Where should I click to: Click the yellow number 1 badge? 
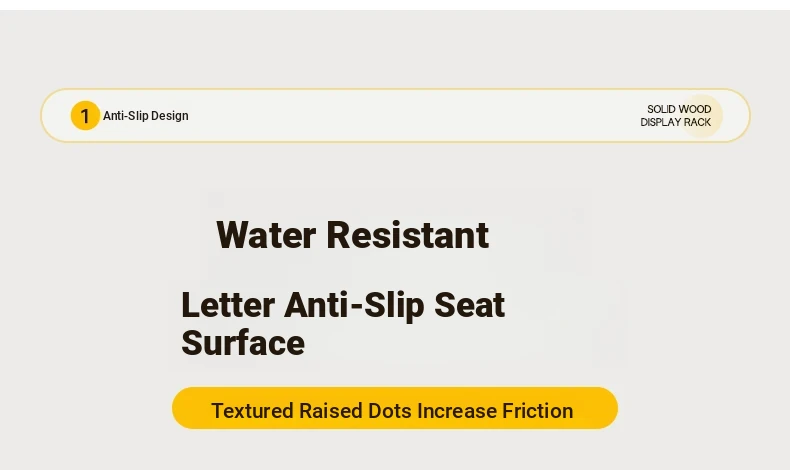pyautogui.click(x=85, y=116)
